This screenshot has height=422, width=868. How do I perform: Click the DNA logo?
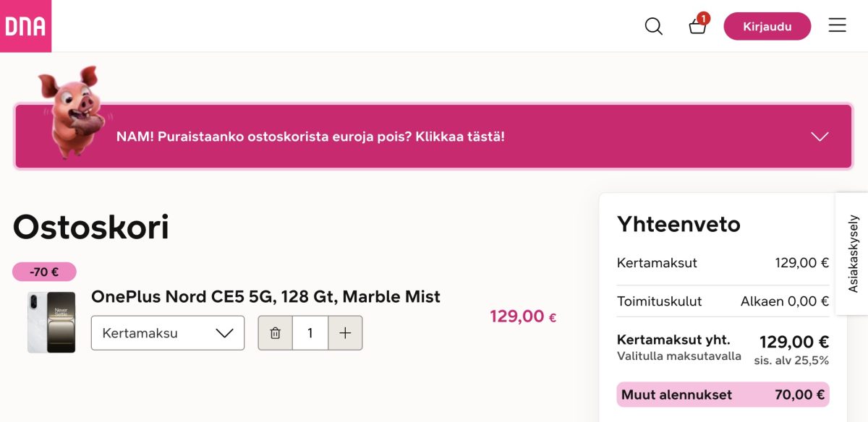point(26,25)
